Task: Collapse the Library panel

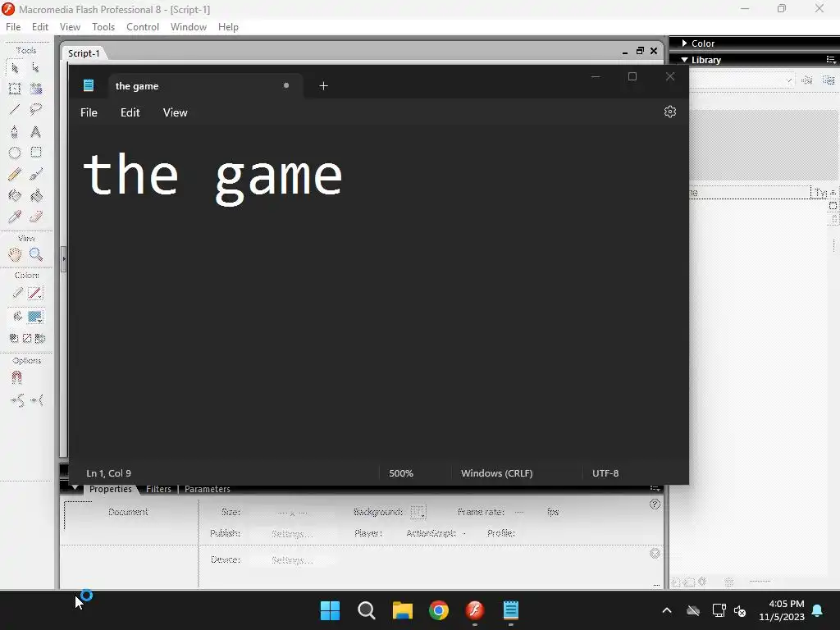Action: pos(684,60)
